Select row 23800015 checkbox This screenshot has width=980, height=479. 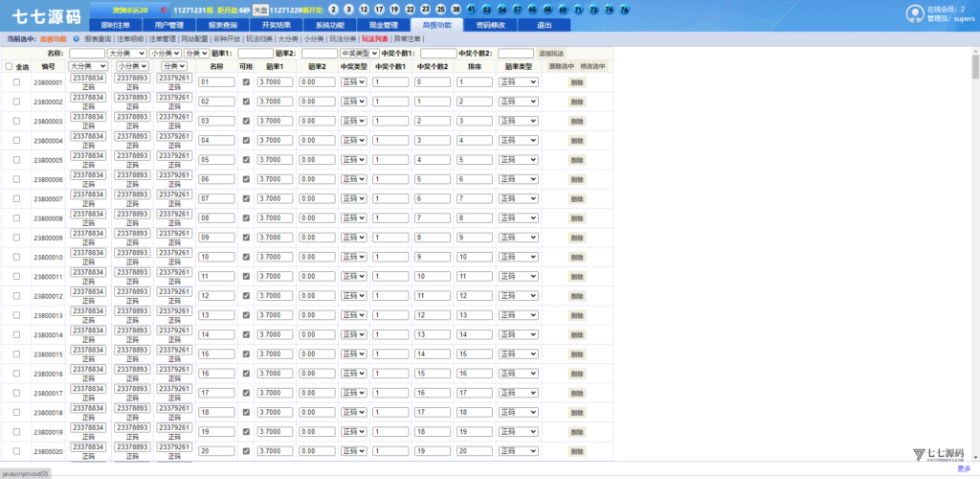(x=16, y=354)
